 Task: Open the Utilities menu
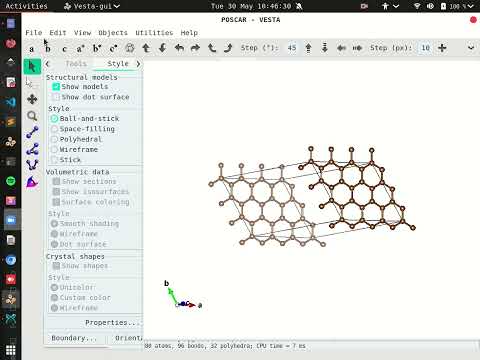pos(154,33)
